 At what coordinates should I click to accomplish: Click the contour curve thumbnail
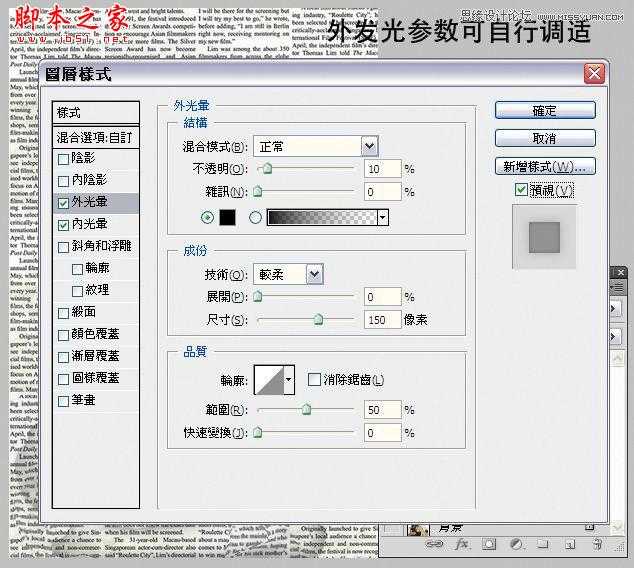click(x=269, y=380)
